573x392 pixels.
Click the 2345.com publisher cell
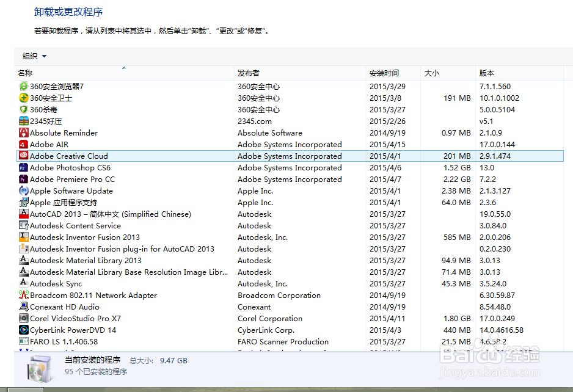pyautogui.click(x=255, y=122)
